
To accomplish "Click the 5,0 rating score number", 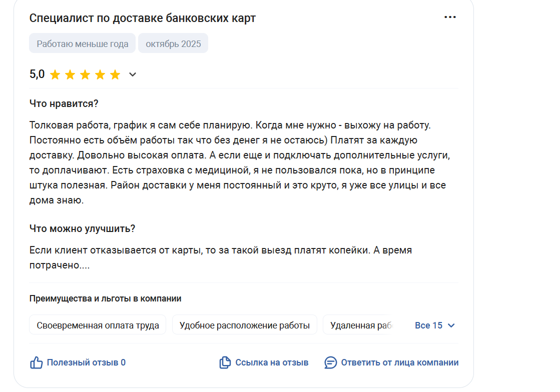I will pyautogui.click(x=37, y=74).
